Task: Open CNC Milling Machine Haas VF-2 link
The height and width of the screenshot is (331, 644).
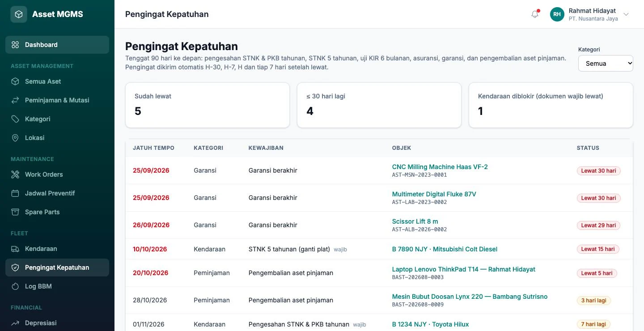Action: 440,167
